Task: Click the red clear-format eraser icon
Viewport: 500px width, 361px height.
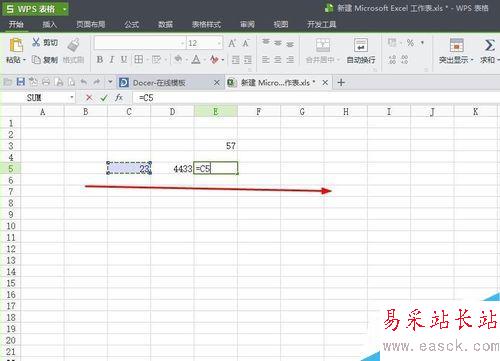Action: [x=214, y=60]
